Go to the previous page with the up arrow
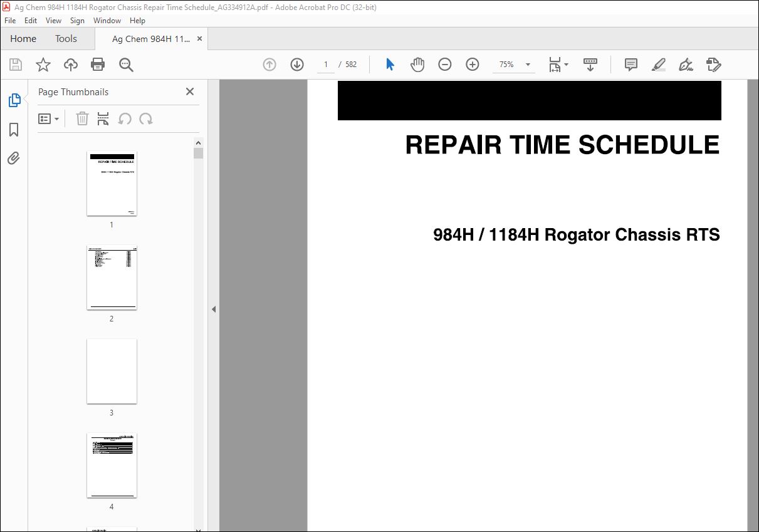The image size is (759, 532). [x=270, y=65]
